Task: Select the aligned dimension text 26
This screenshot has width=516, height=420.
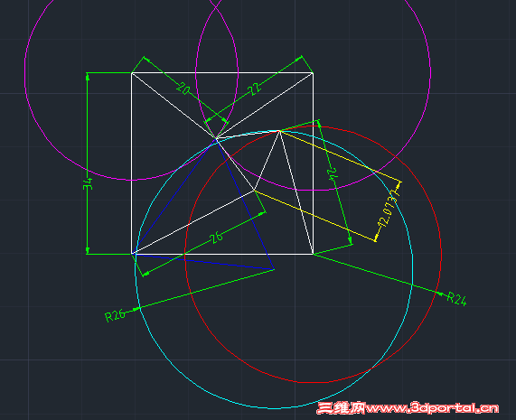Action: pos(216,238)
